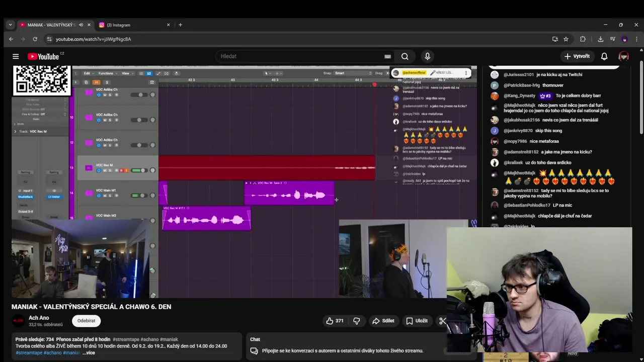Click the search magnifier button
Viewport: 644px width, 362px height.
click(405, 56)
